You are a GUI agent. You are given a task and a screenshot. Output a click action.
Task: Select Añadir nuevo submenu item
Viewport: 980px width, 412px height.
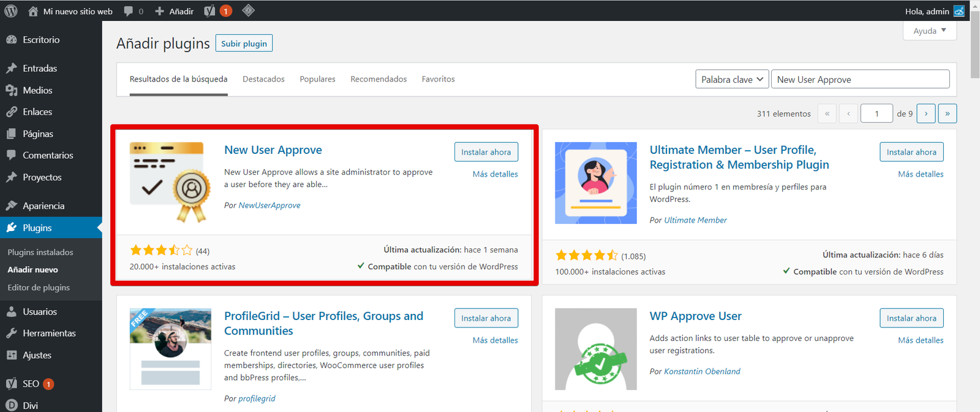[x=33, y=270]
